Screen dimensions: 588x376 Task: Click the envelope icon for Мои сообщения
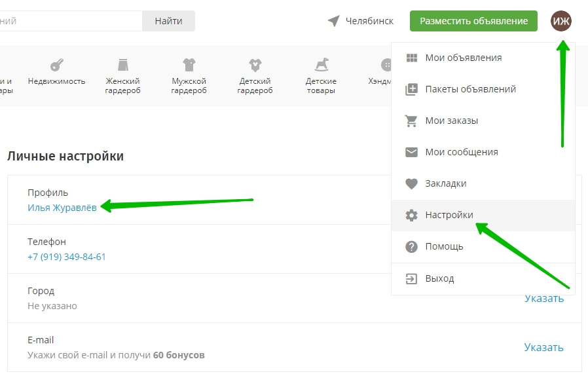point(411,152)
